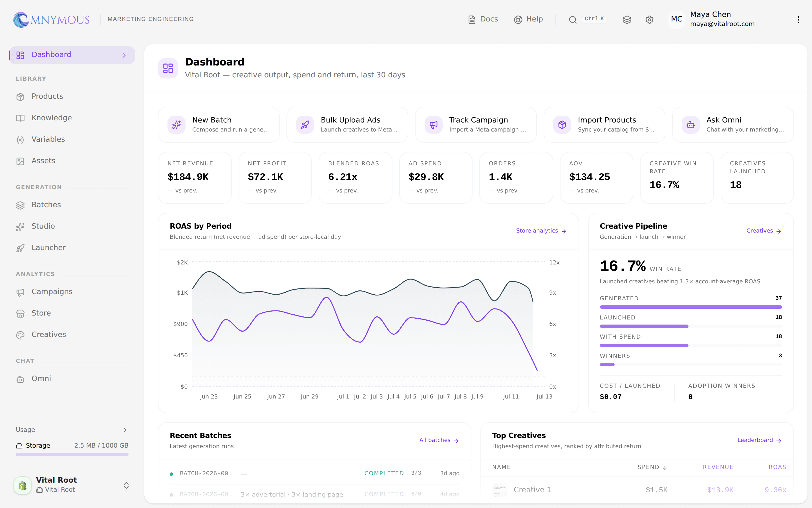Viewport: 812px width, 508px height.
Task: Open Creatives link in Creative Pipeline
Action: [764, 231]
